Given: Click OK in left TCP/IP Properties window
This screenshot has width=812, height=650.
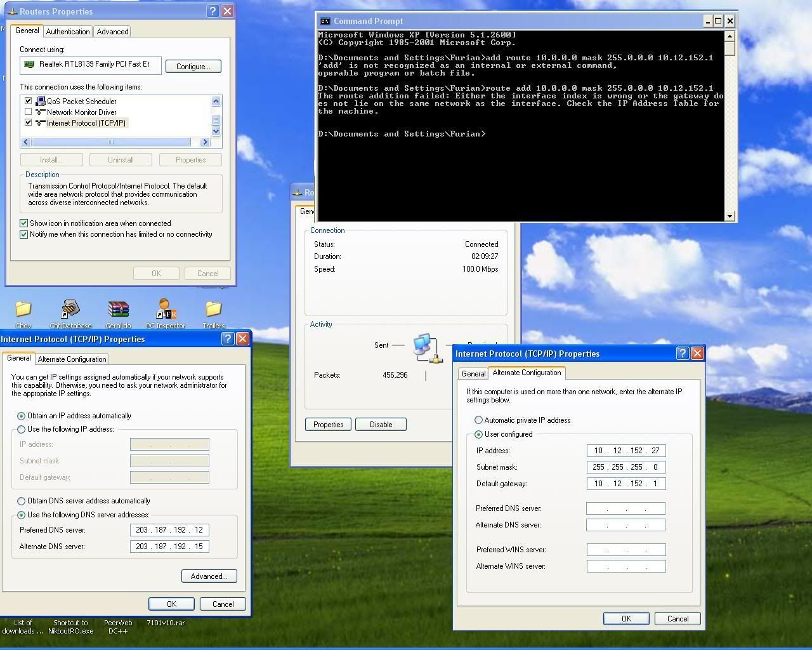Looking at the screenshot, I should [171, 604].
